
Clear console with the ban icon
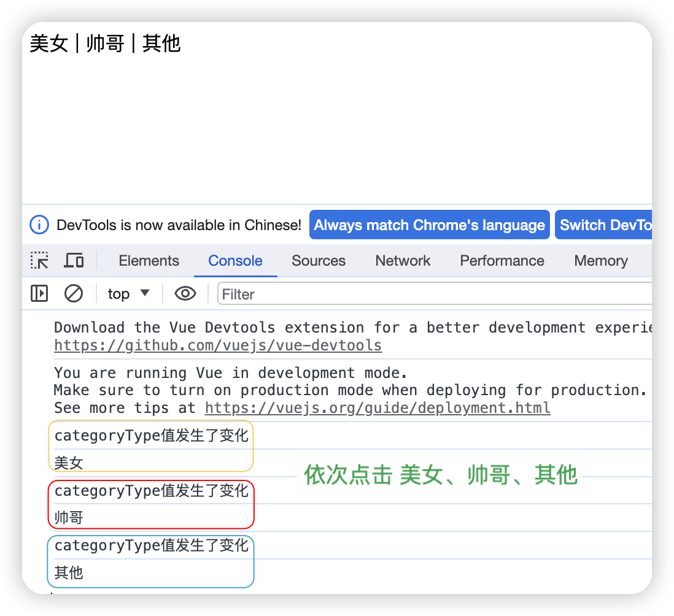click(x=74, y=294)
